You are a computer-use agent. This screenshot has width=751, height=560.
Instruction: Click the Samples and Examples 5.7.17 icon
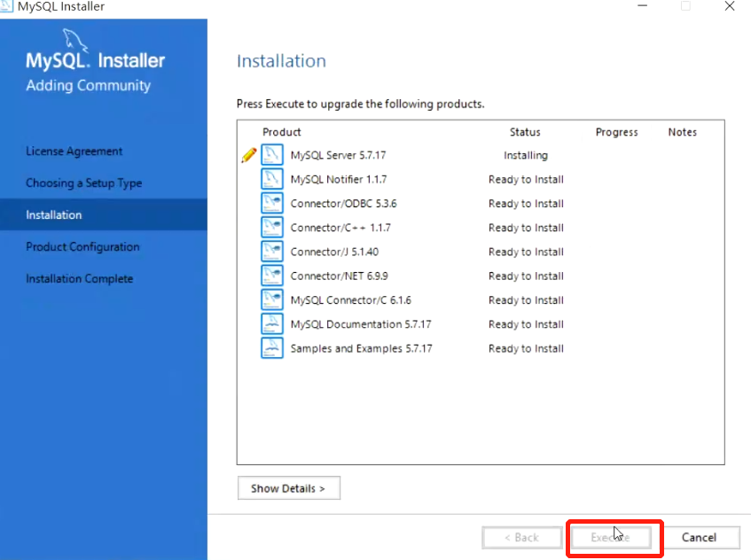[272, 348]
